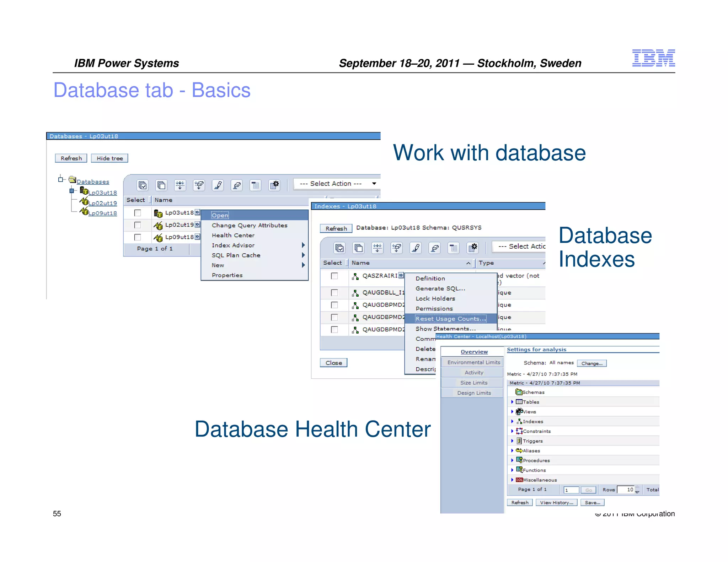The image size is (728, 562).
Task: Open context menu arrow beside Lp09ut18 row
Action: coord(197,236)
